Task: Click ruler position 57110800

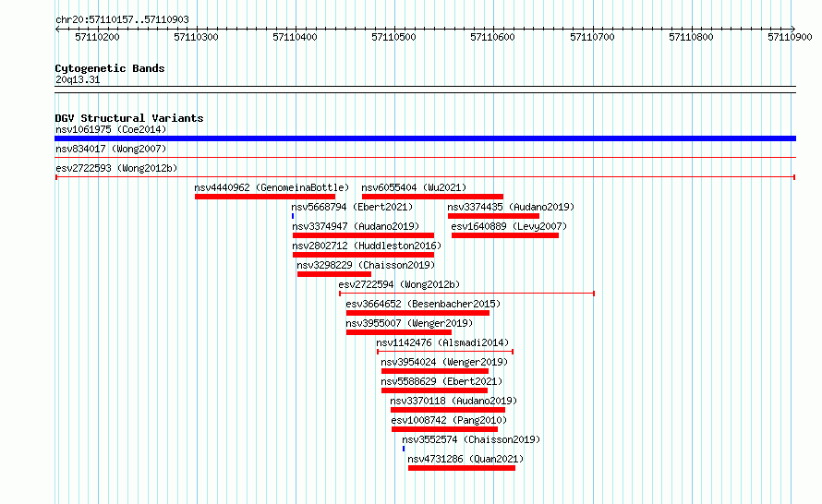Action: (x=691, y=37)
